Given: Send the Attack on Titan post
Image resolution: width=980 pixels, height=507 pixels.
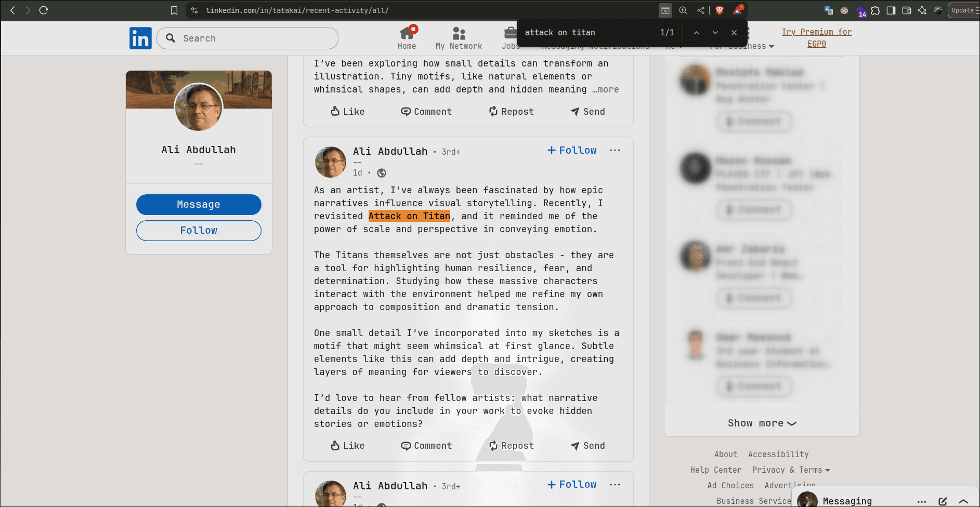Looking at the screenshot, I should (587, 445).
